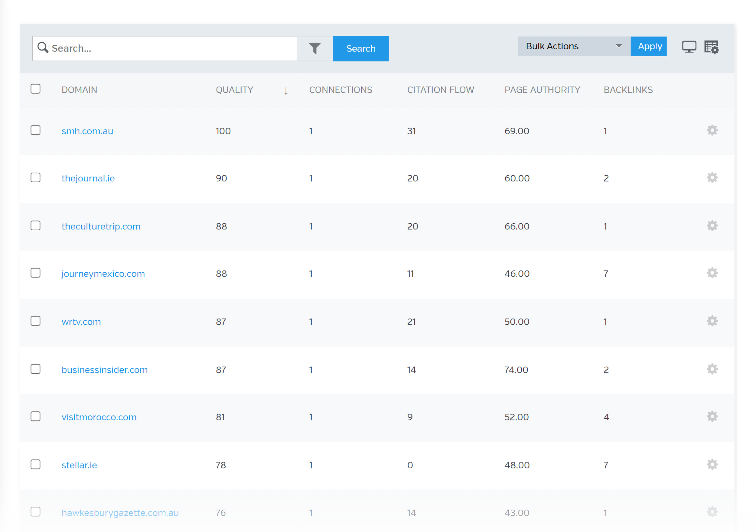Check the thejournal.ie row checkbox
Viewport: 756px width, 532px height.
(x=36, y=178)
